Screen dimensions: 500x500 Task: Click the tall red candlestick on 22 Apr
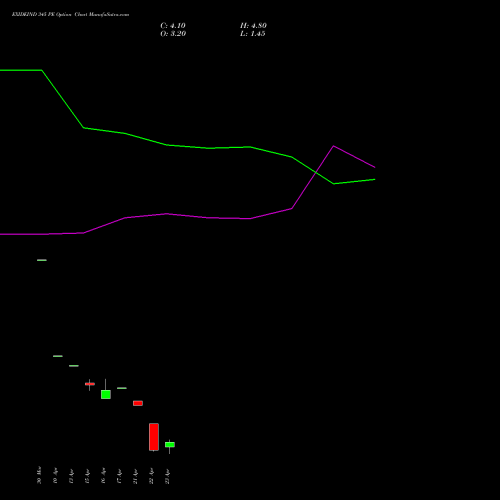(154, 437)
